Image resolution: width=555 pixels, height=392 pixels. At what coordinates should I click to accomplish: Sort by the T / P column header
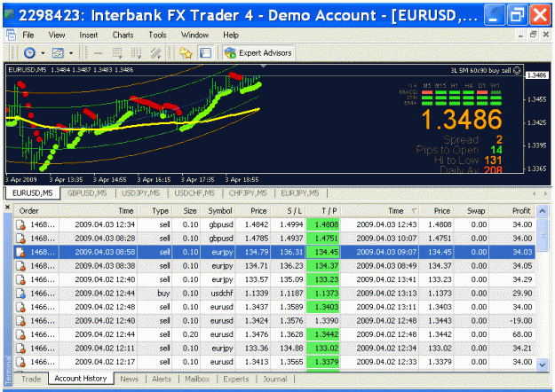(323, 211)
